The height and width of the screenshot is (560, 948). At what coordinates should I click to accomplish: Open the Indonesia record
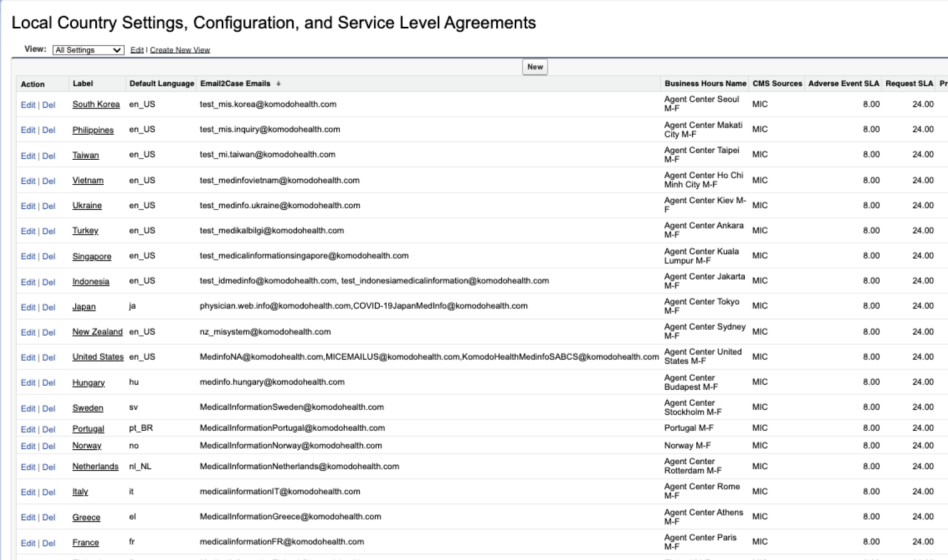point(91,281)
